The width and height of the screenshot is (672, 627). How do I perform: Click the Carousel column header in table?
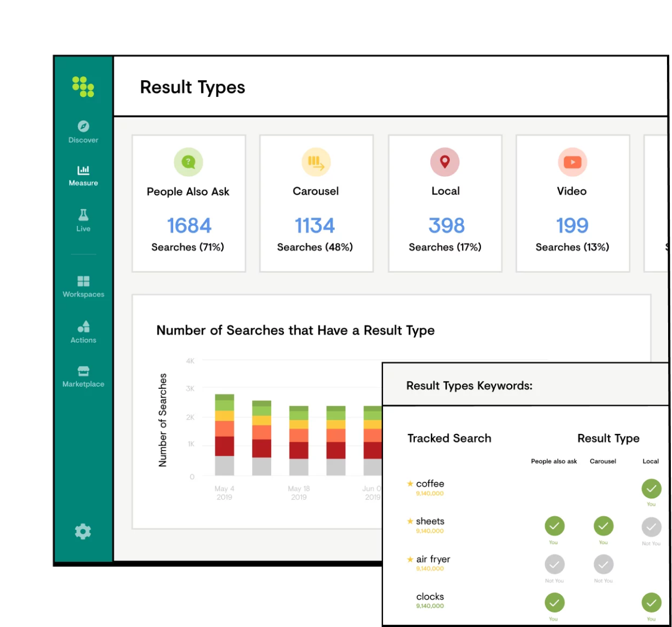click(603, 461)
